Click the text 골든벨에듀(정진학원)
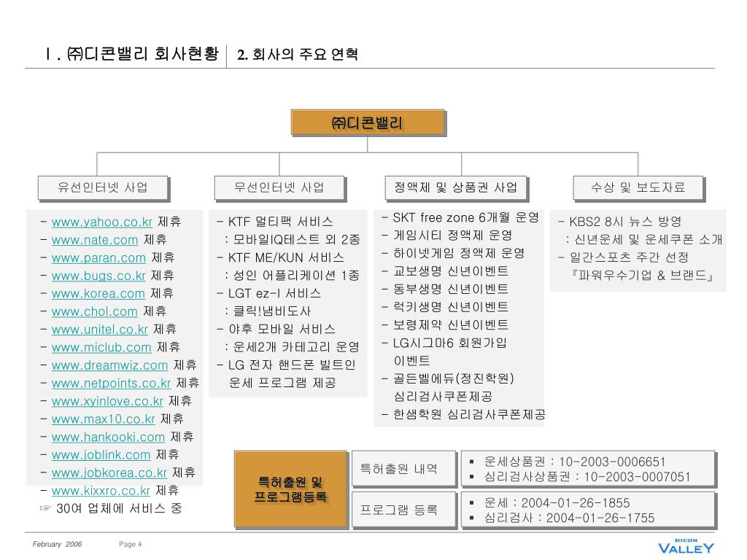Screen dimensions: 747x560 [x=453, y=379]
